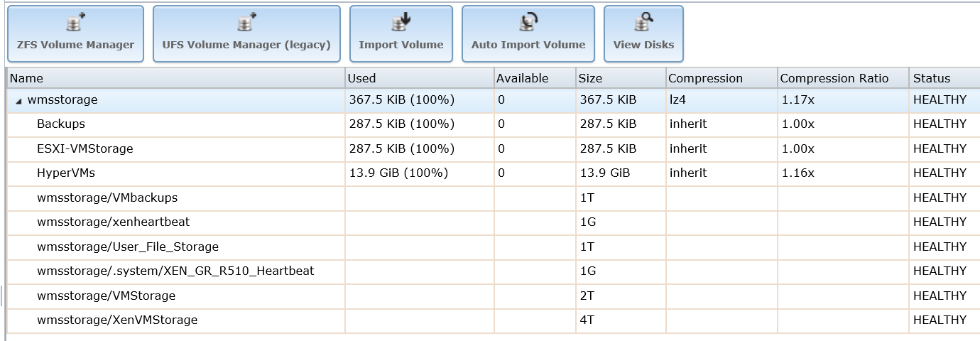The height and width of the screenshot is (341, 980).
Task: Open the ZFS Volume Manager
Action: click(x=75, y=34)
